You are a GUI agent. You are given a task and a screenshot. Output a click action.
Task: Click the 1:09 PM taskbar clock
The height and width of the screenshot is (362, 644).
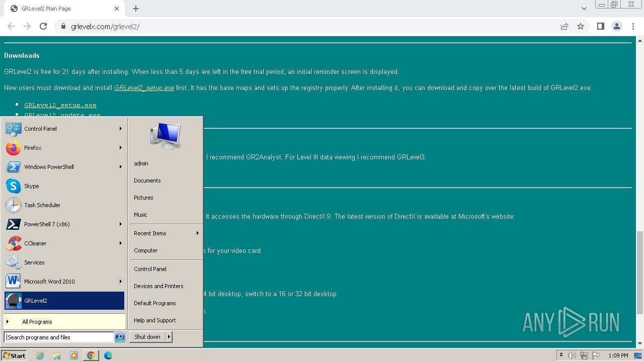point(618,355)
